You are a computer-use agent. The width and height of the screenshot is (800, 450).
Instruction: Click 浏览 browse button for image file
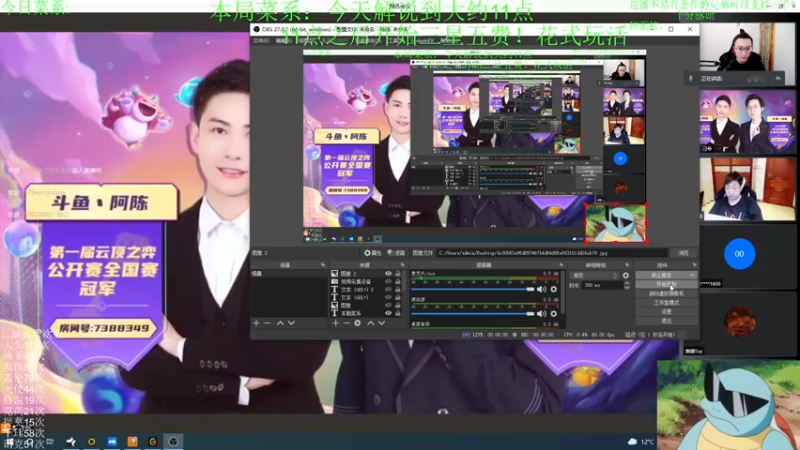pyautogui.click(x=683, y=253)
